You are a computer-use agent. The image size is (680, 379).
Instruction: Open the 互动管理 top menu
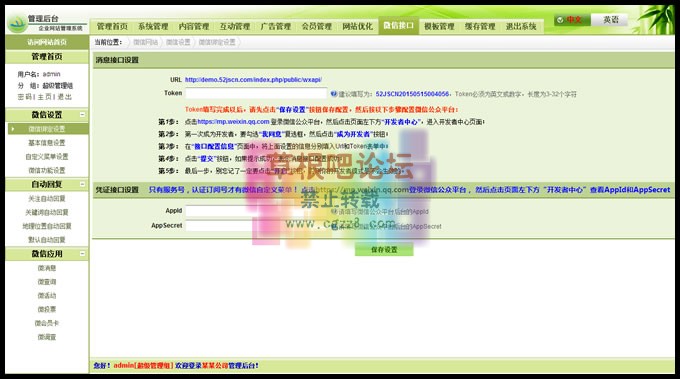click(235, 26)
